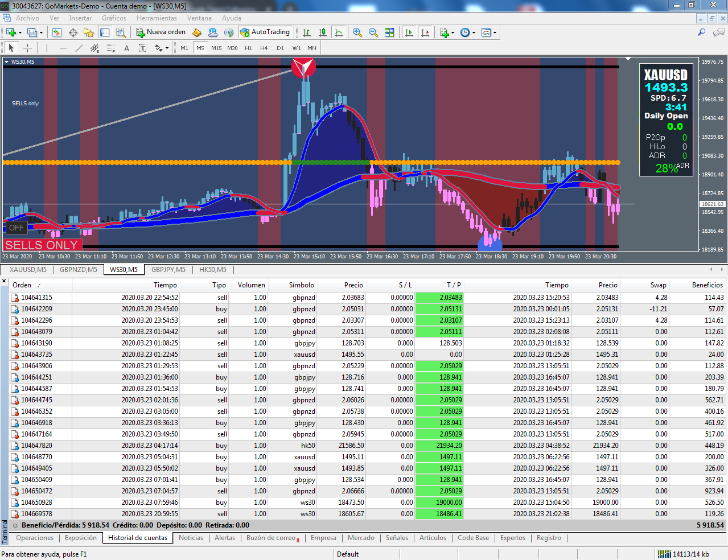Image resolution: width=728 pixels, height=560 pixels.
Task: Open a new chart window
Action: coord(11,32)
